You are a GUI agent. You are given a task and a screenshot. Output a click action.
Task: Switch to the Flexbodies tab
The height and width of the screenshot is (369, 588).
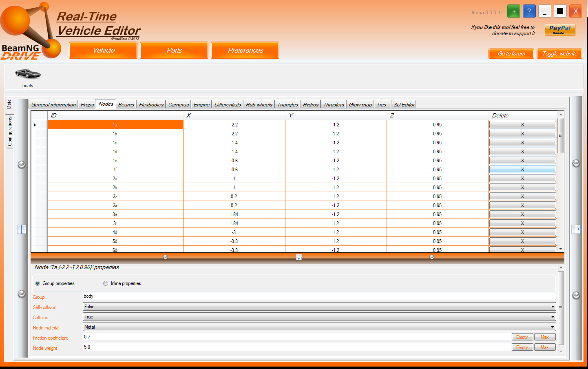[151, 105]
